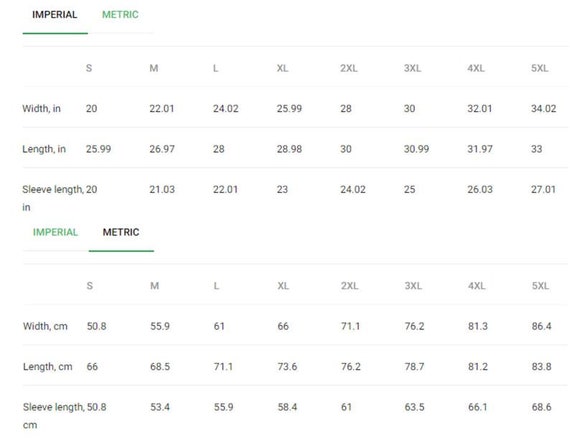The height and width of the screenshot is (447, 570).
Task: Click the 26.03 sleeve value for 4XL
Action: pos(480,189)
